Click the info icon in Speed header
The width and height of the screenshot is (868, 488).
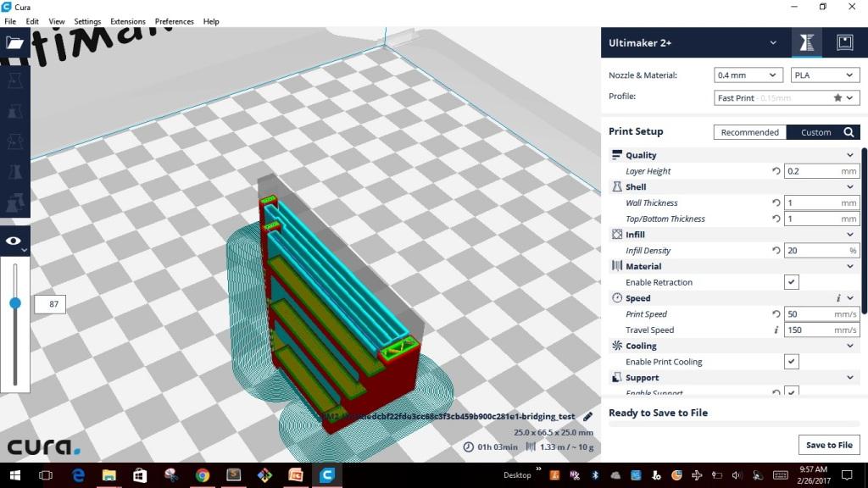tap(838, 298)
